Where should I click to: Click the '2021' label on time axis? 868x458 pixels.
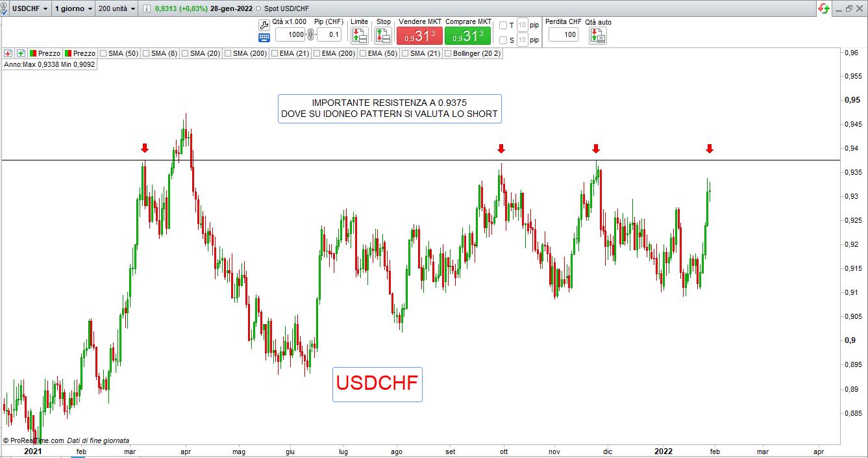click(33, 451)
